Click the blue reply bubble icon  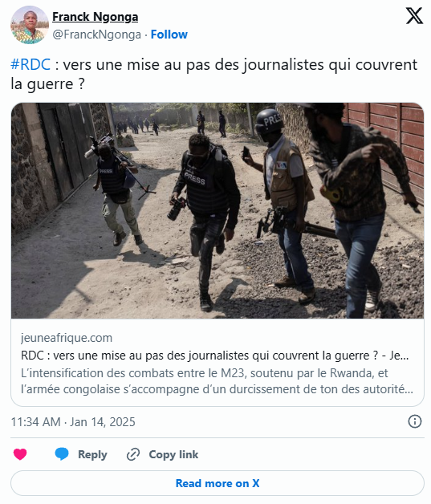(62, 454)
